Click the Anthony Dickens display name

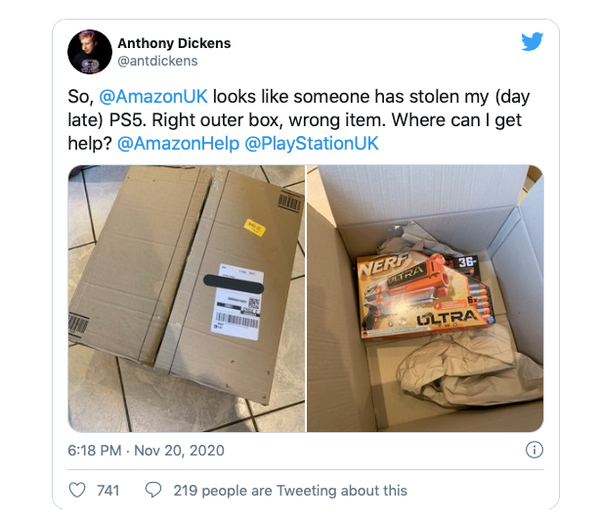(x=174, y=43)
